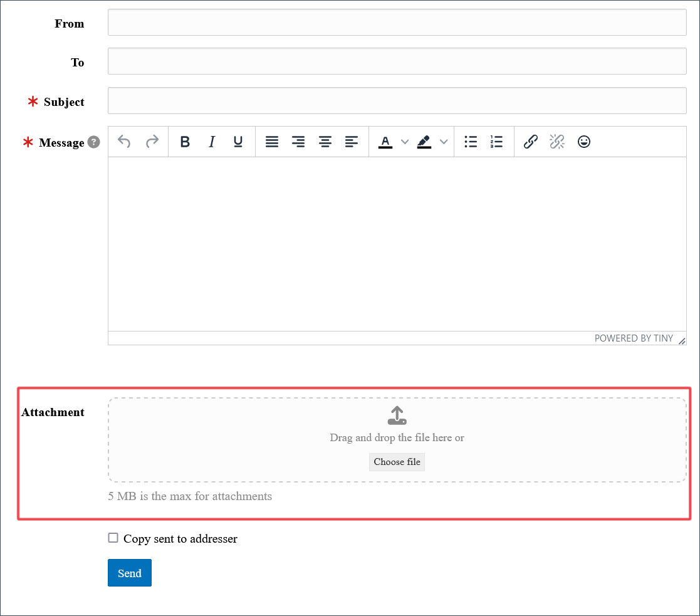Align message text to the right
700x616 pixels.
coord(298,142)
